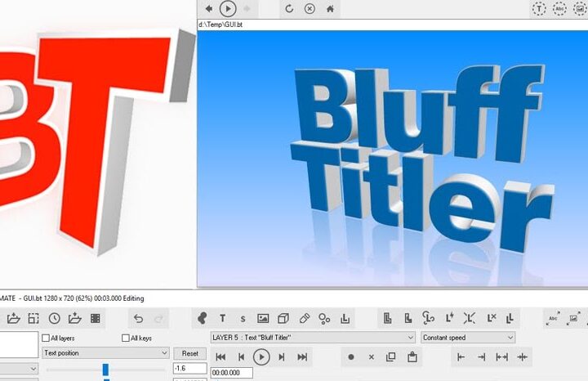Click the 00:00.000 time field
Image resolution: width=588 pixels, height=381 pixels.
(232, 373)
